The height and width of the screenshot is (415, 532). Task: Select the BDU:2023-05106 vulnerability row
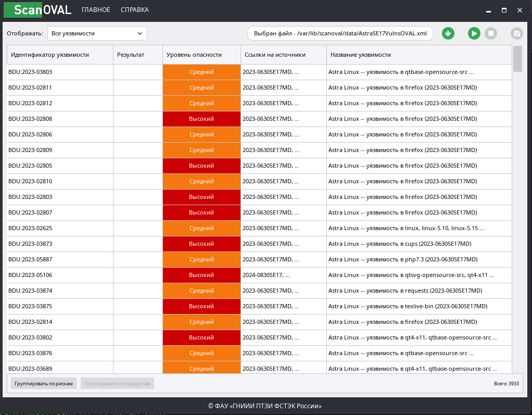60,275
